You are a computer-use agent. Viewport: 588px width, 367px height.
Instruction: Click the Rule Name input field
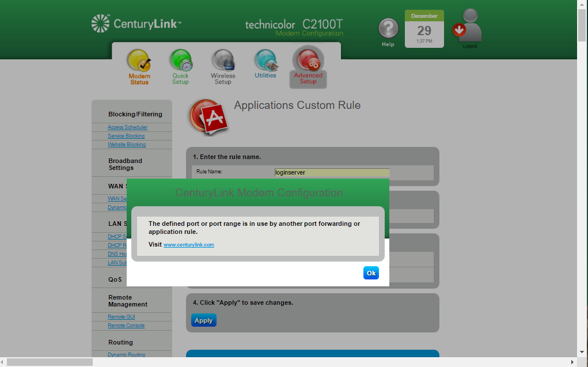(332, 172)
